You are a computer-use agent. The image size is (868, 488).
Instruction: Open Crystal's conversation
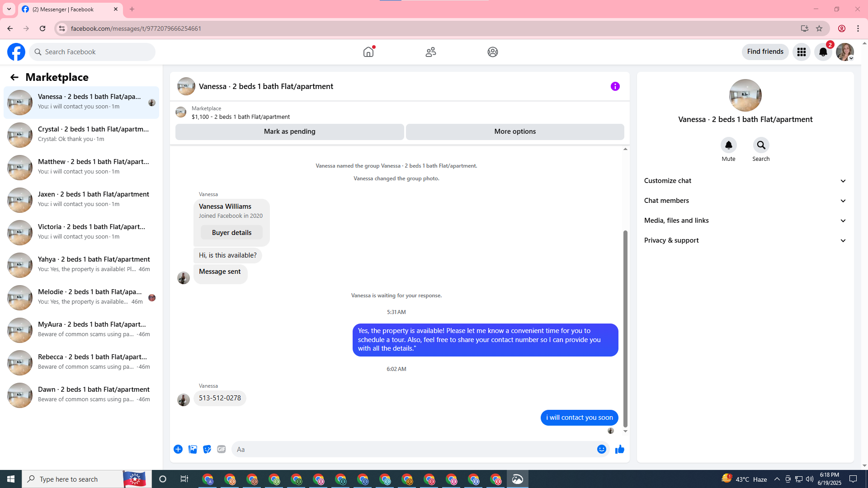pos(81,135)
